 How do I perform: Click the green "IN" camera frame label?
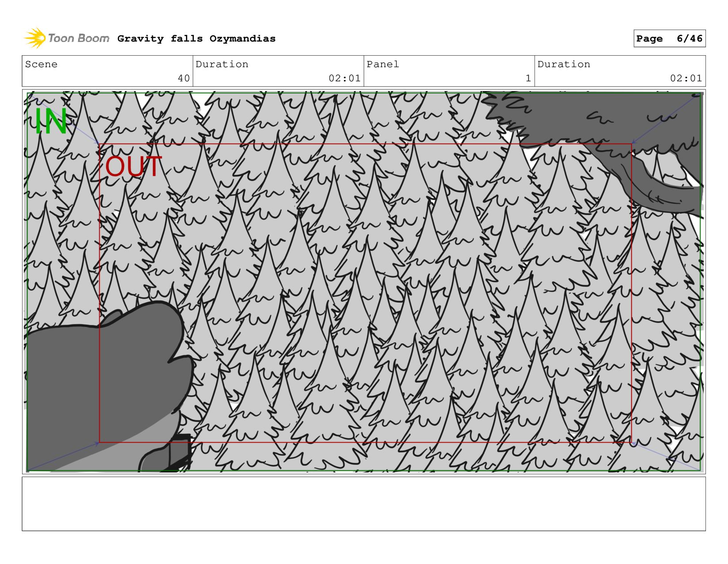(51, 121)
